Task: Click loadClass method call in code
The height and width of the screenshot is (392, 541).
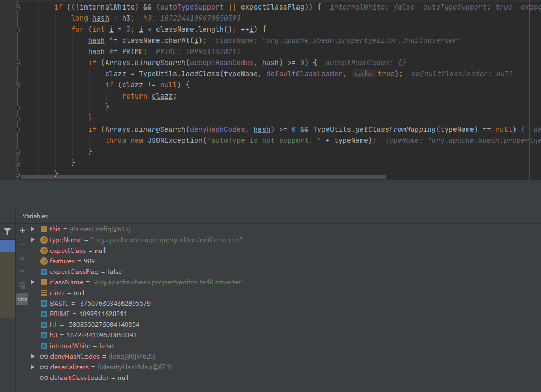Action: (x=202, y=74)
